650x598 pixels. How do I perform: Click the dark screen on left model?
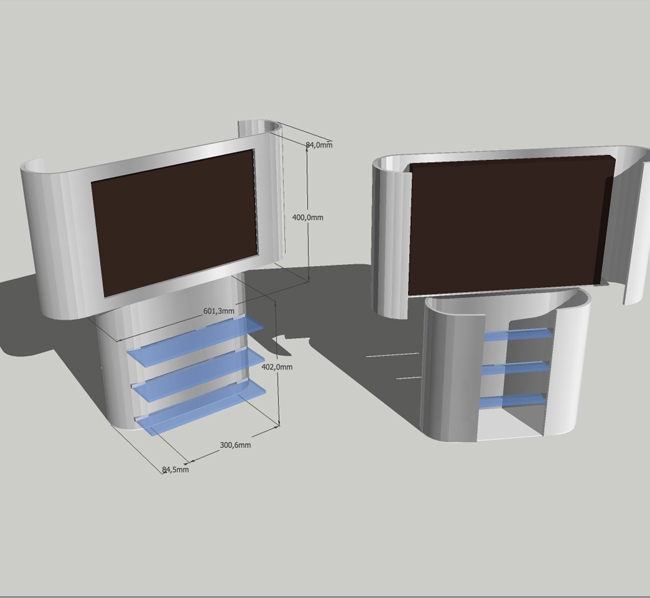(x=175, y=222)
